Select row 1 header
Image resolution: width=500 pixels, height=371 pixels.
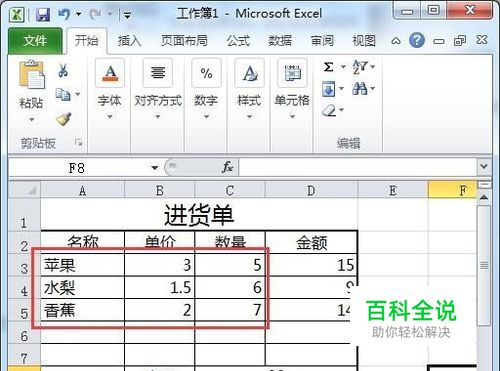(x=24, y=215)
